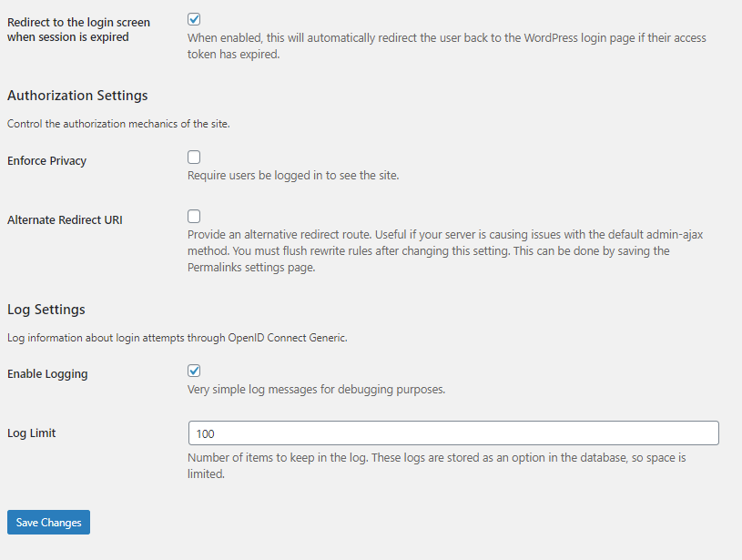
Task: Click the Alternate Redirect URI label
Action: [x=65, y=220]
